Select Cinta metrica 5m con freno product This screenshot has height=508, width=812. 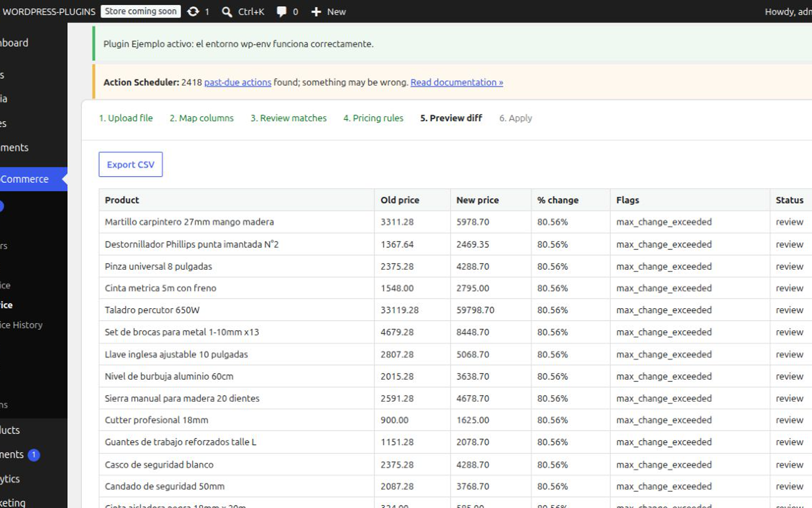click(x=161, y=288)
